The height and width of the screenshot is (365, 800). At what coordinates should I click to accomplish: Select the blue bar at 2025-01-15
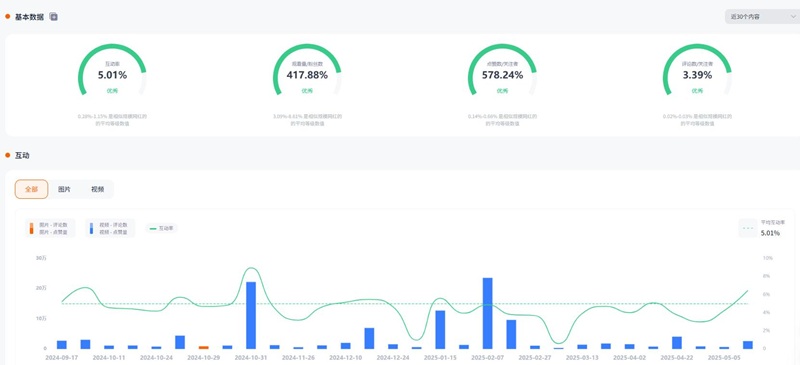click(x=440, y=329)
